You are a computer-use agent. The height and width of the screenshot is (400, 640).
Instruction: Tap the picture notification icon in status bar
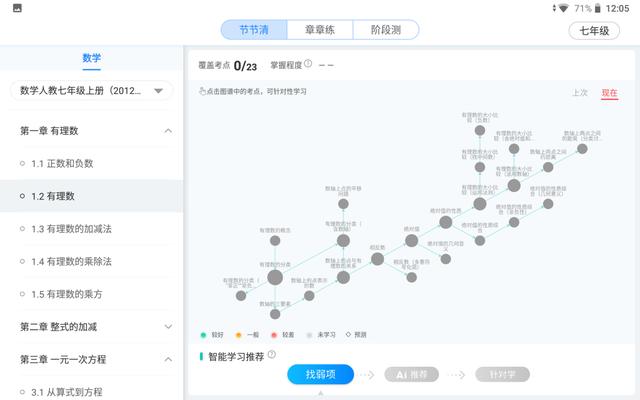pos(17,8)
